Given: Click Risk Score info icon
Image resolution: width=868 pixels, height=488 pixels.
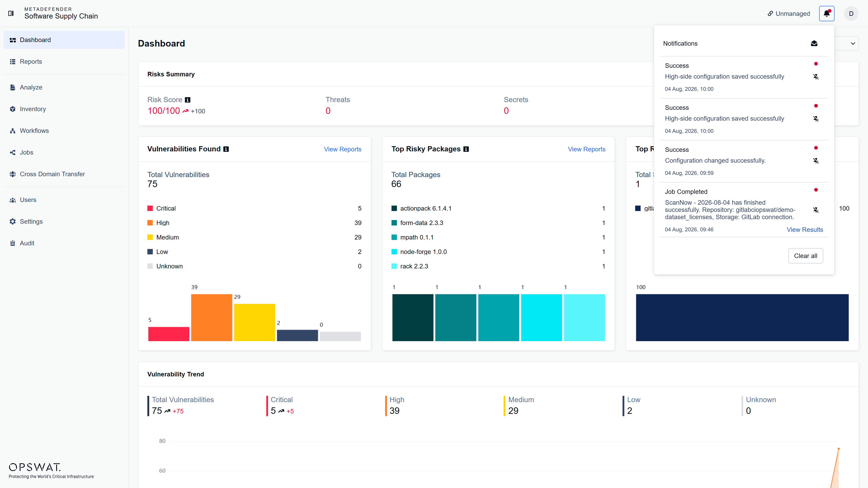Looking at the screenshot, I should [x=188, y=100].
